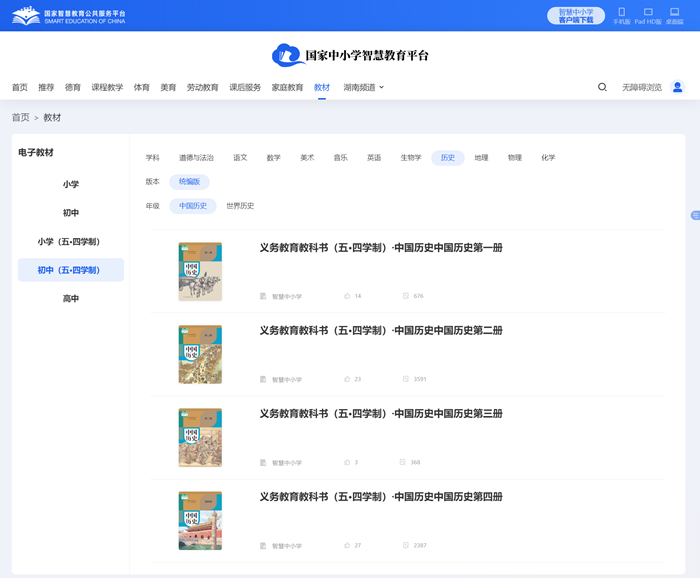Screen dimensions: 700x578
Task: Open the 课程教学 nav tab
Action: pyautogui.click(x=107, y=87)
